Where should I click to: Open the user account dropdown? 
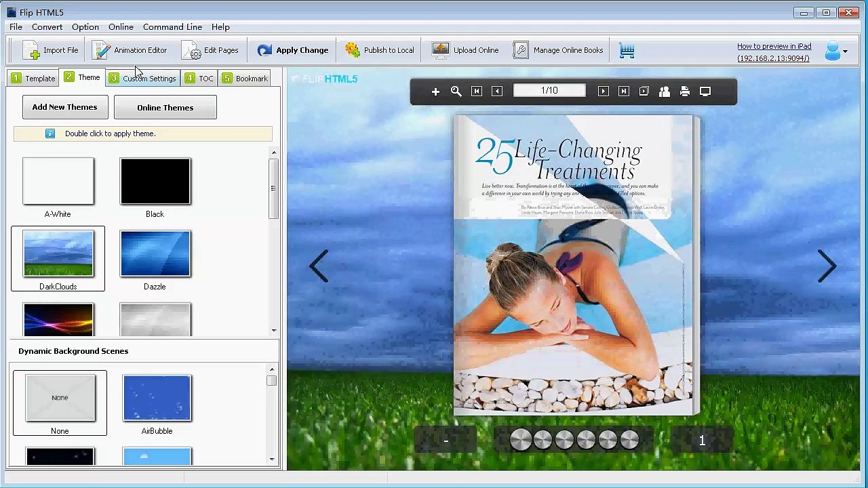click(836, 51)
